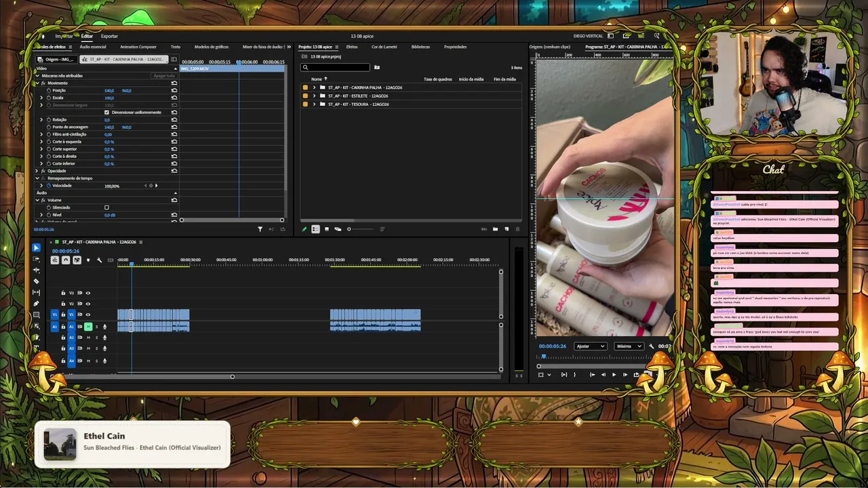The image size is (868, 488).
Task: Open the Propriedades panel tab
Action: point(455,47)
